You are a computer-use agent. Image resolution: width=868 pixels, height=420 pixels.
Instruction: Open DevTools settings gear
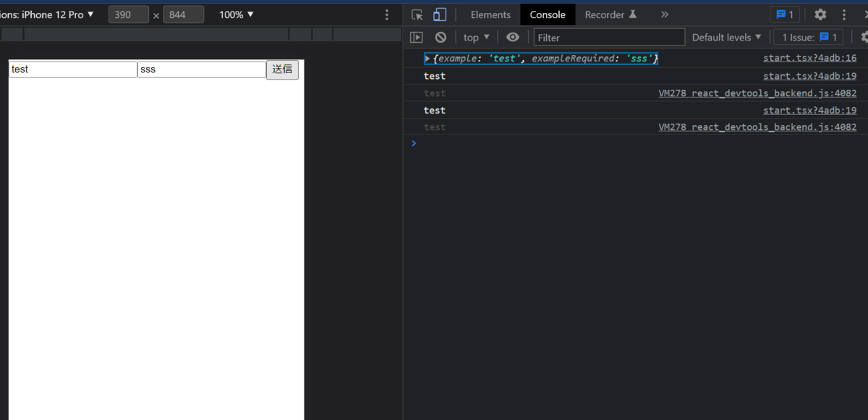[820, 14]
